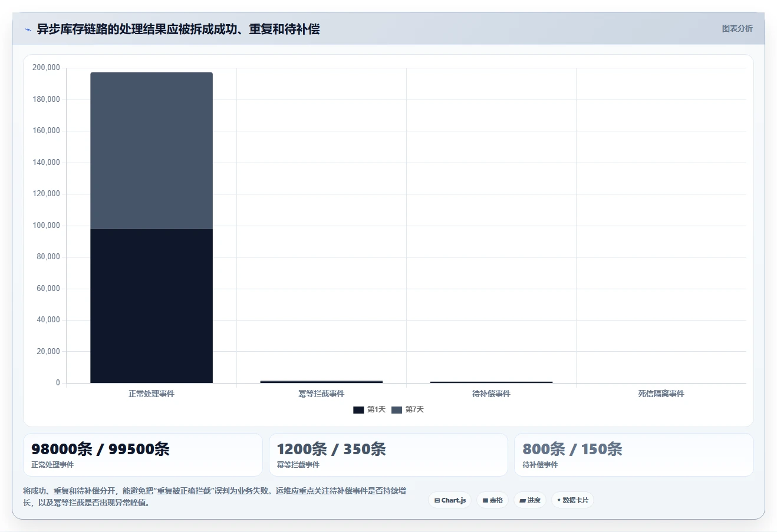Click the lightning icon beside the title
Screen dimensions: 777x532
click(x=28, y=29)
